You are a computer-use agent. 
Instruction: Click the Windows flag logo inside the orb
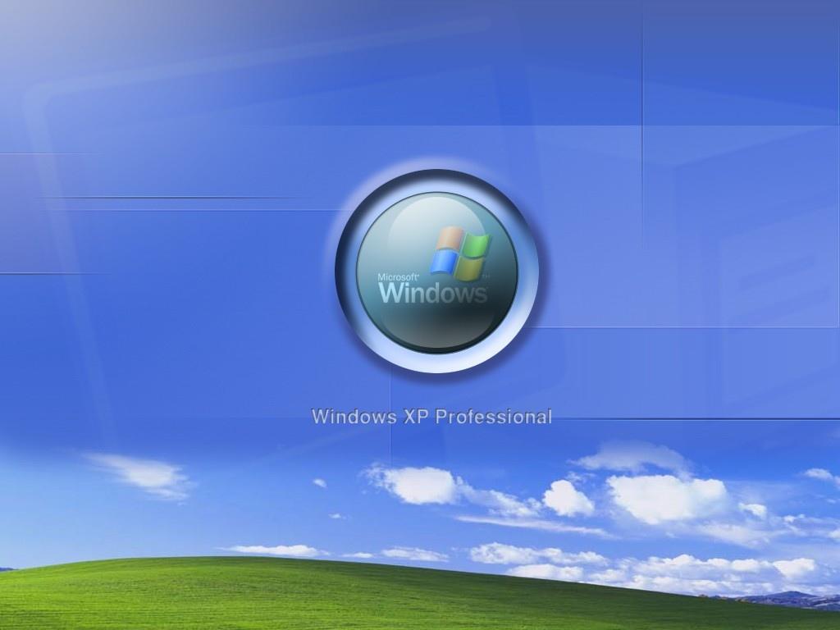pos(459,253)
